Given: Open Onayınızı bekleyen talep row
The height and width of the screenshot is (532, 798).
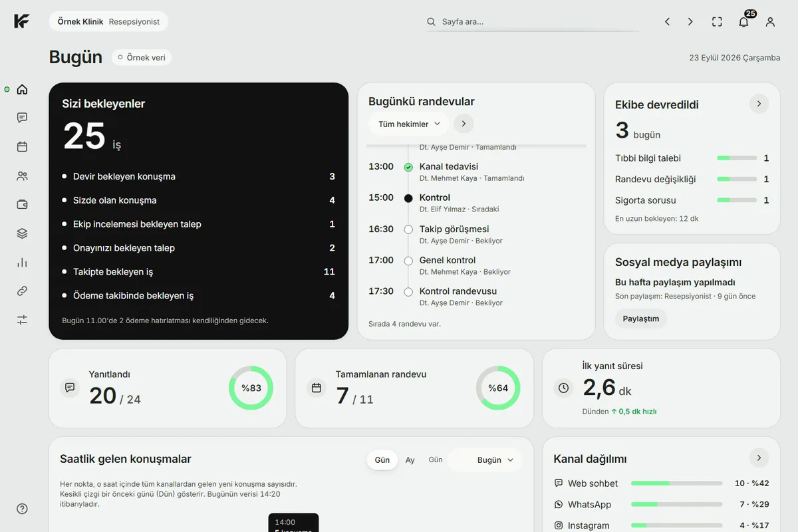Looking at the screenshot, I should 198,248.
